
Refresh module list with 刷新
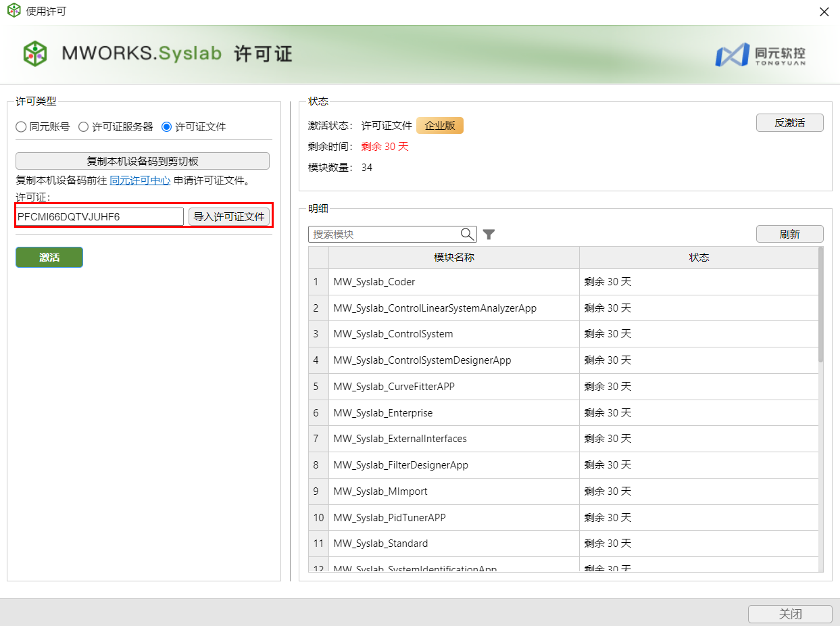tap(789, 235)
